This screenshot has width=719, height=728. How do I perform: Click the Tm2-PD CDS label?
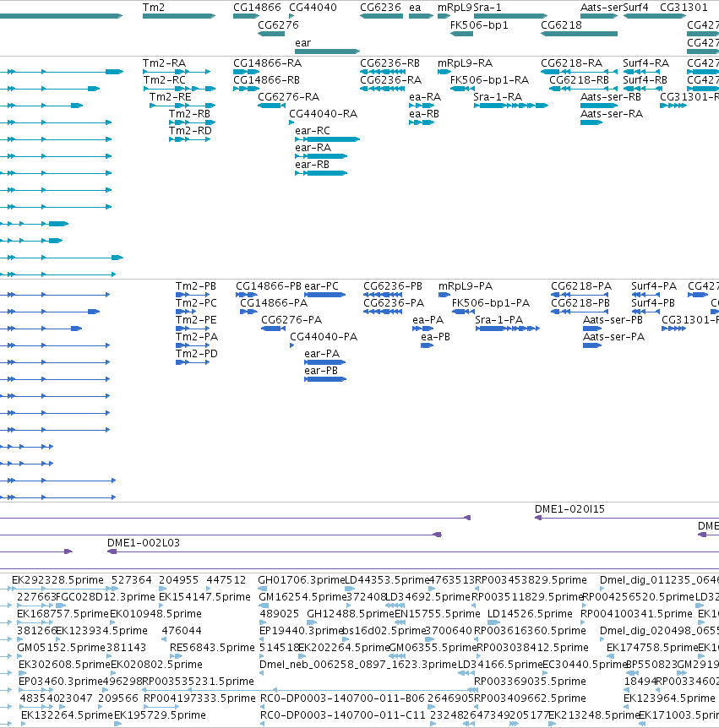[x=197, y=354]
